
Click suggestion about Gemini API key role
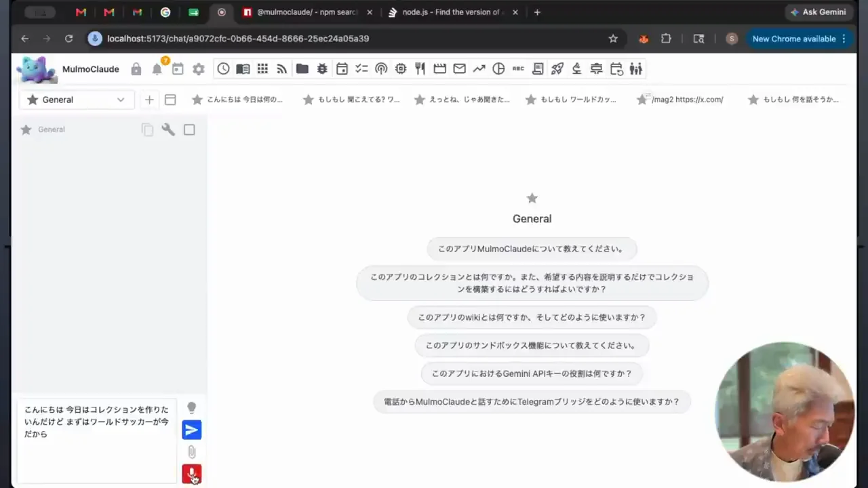(532, 373)
